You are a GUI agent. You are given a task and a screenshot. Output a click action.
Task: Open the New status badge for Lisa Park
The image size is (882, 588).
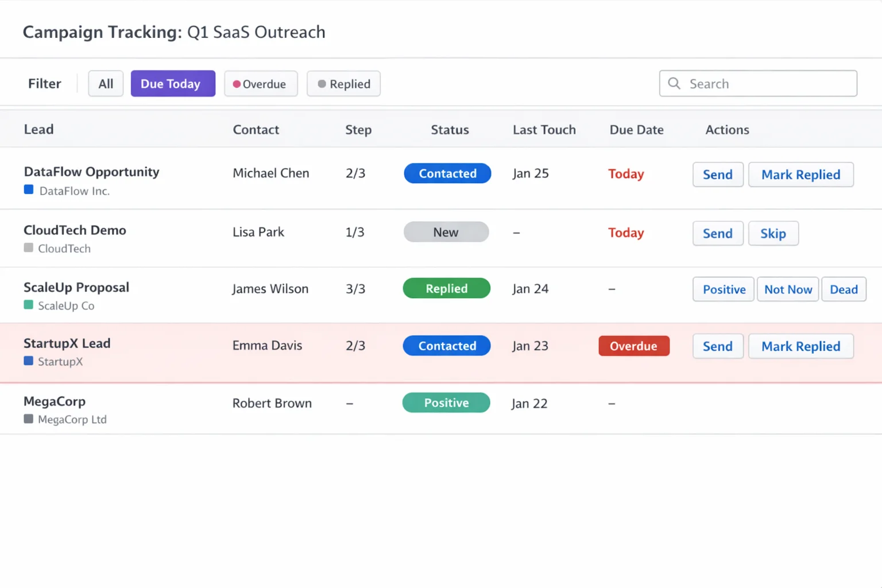[x=446, y=232]
